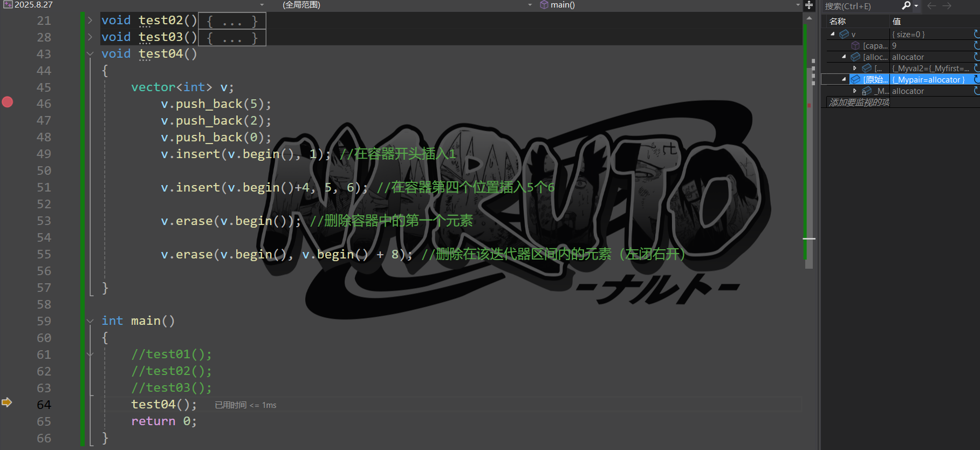Refresh the [alloc...] allocator value
This screenshot has height=450, width=980.
pyautogui.click(x=976, y=57)
